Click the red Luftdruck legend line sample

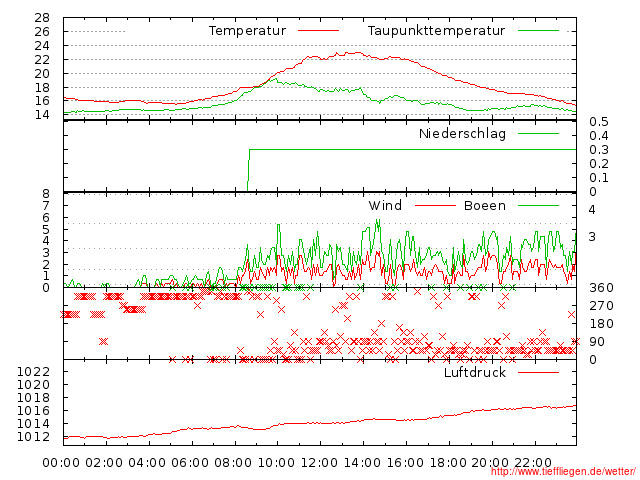tap(538, 372)
